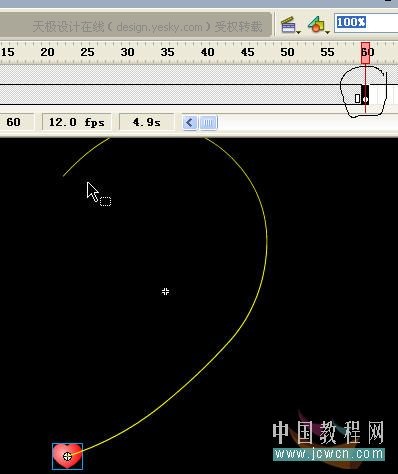Open the Edit Symbols shapes menu
Viewport: 398px width, 474px height.
point(318,25)
